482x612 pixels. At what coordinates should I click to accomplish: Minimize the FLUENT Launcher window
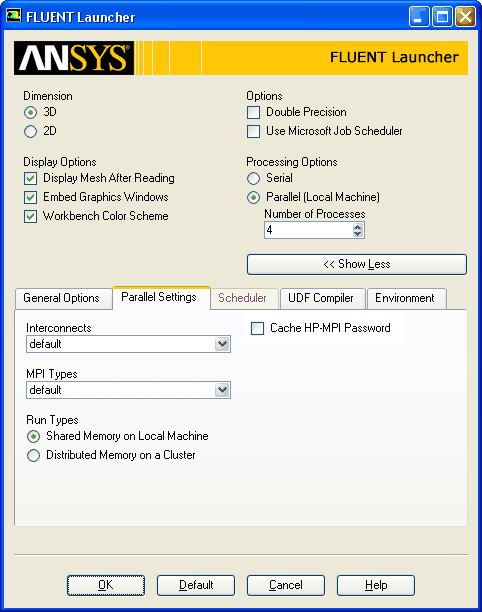coord(419,17)
